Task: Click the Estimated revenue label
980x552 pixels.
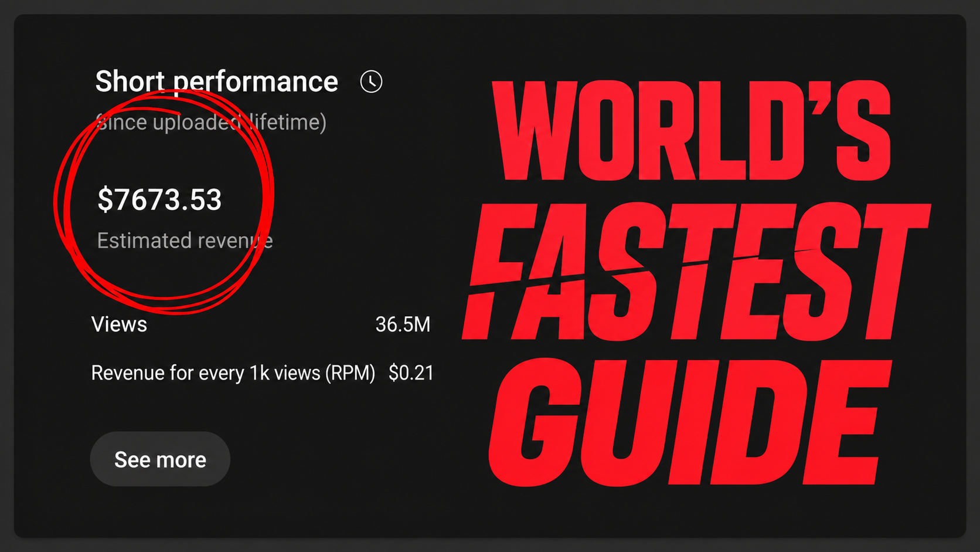Action: (x=185, y=241)
